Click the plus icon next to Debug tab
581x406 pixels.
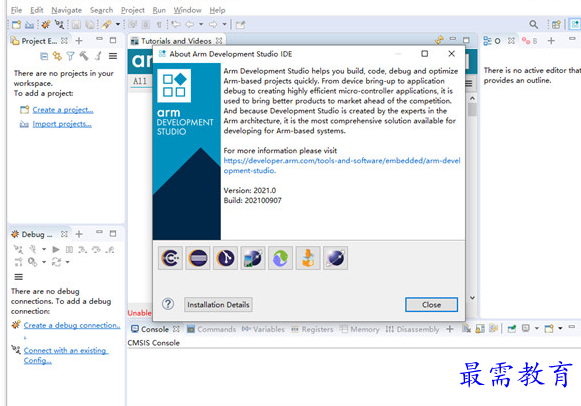[x=79, y=234]
